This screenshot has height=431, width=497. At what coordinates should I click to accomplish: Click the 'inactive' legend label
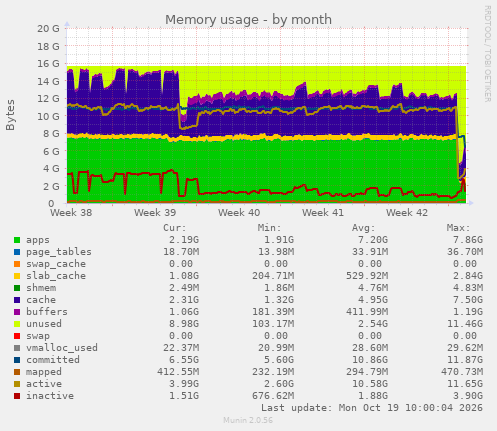[x=50, y=396]
